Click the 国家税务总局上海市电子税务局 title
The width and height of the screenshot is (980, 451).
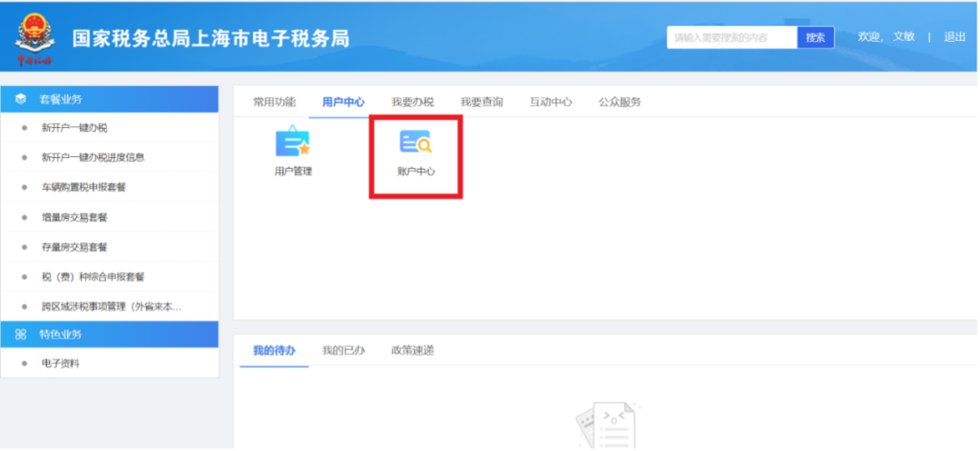coord(211,38)
